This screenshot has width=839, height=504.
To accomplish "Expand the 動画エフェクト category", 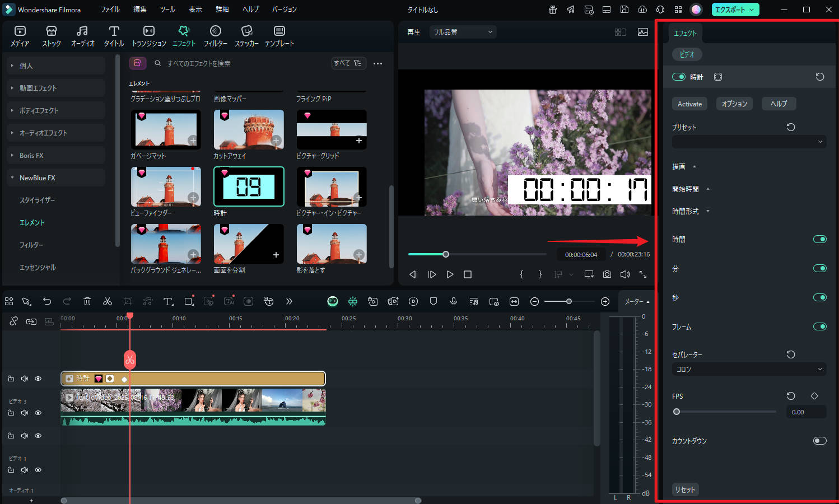I will click(55, 88).
